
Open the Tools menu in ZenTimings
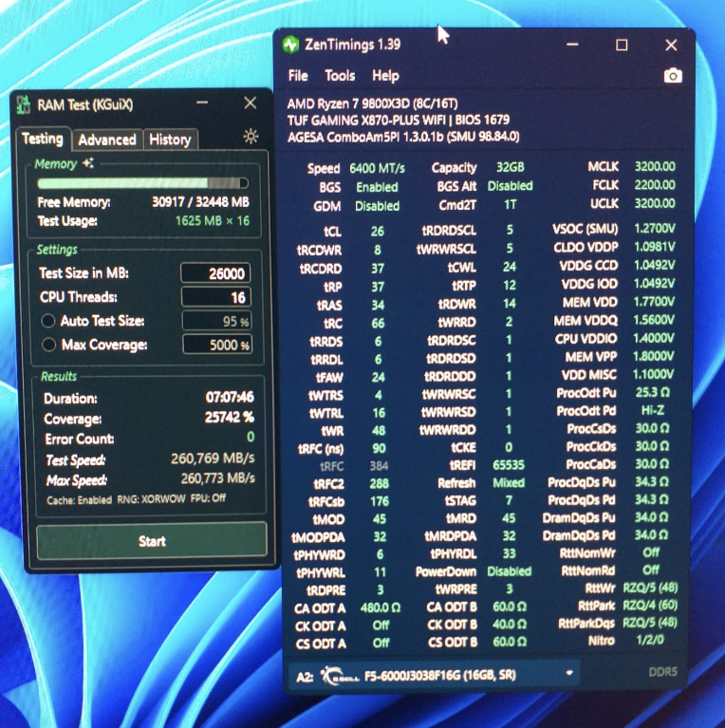point(340,75)
